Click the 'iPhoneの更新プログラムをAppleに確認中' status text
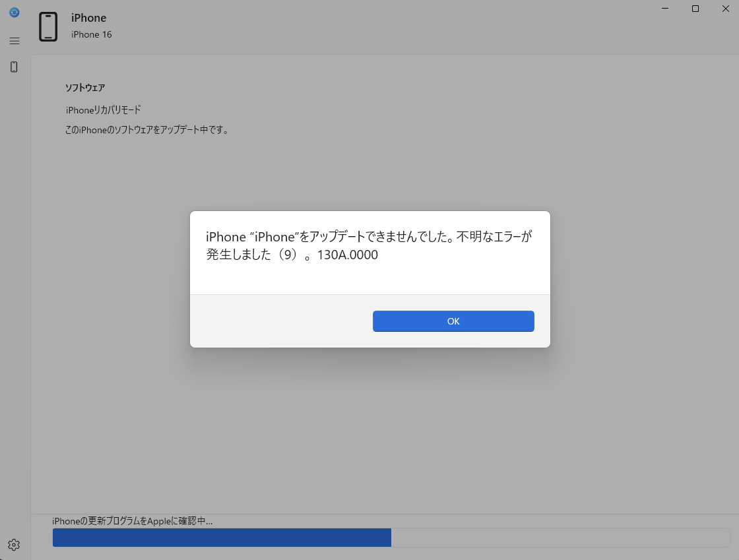739x560 pixels. (x=132, y=521)
